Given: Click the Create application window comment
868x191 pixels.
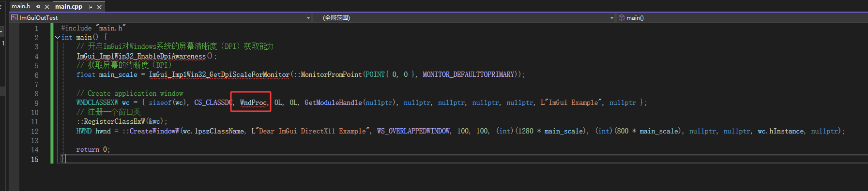Looking at the screenshot, I should click(130, 93).
